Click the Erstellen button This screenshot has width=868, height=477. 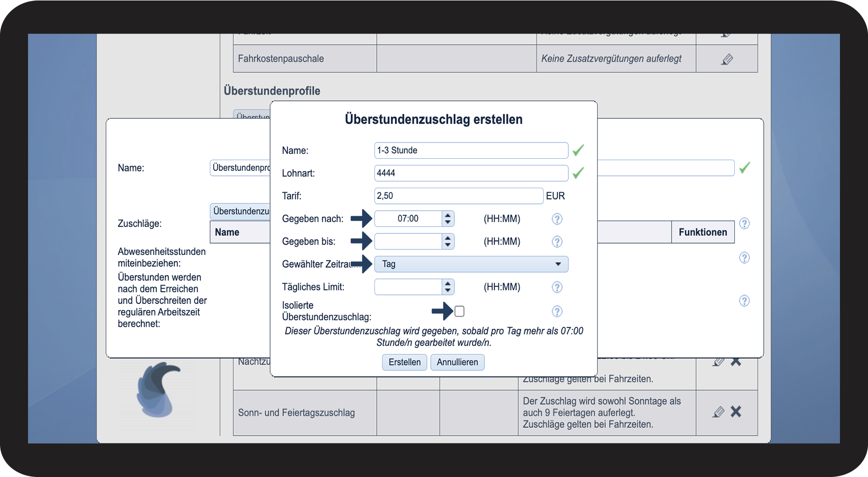tap(404, 363)
